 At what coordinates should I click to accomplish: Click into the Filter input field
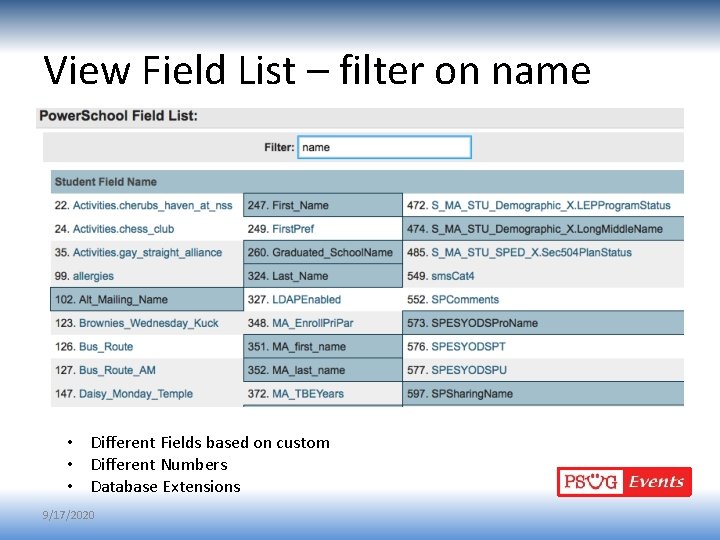click(x=384, y=147)
